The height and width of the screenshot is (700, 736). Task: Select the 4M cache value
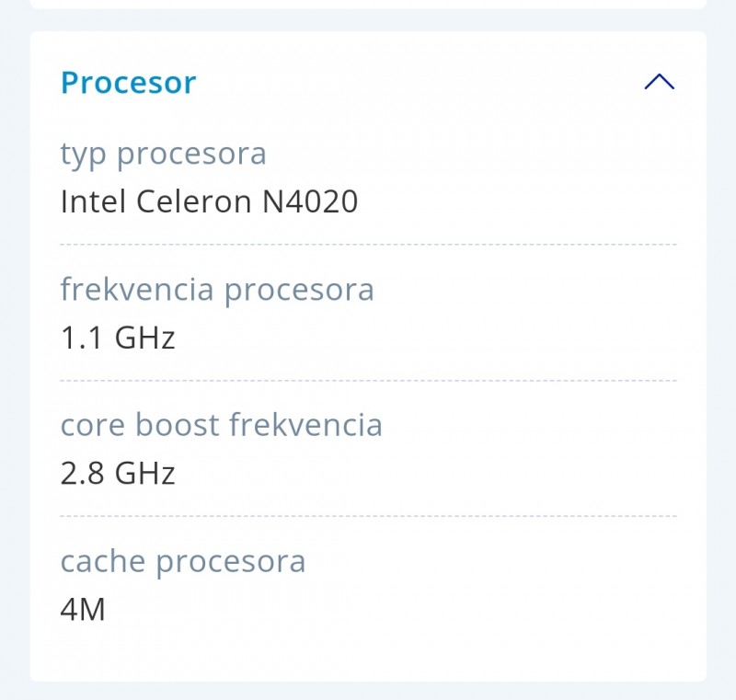83,609
